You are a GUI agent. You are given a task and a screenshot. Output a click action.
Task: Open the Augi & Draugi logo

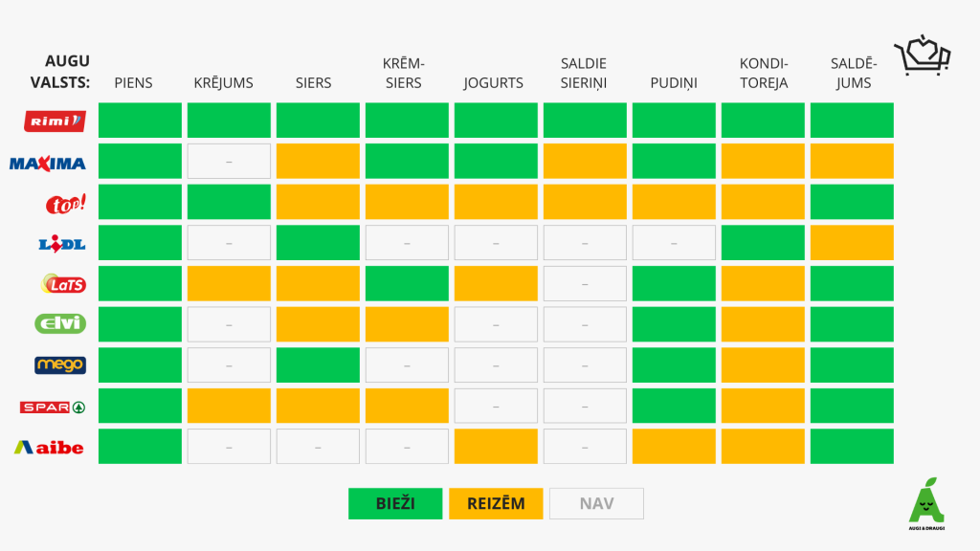924,501
